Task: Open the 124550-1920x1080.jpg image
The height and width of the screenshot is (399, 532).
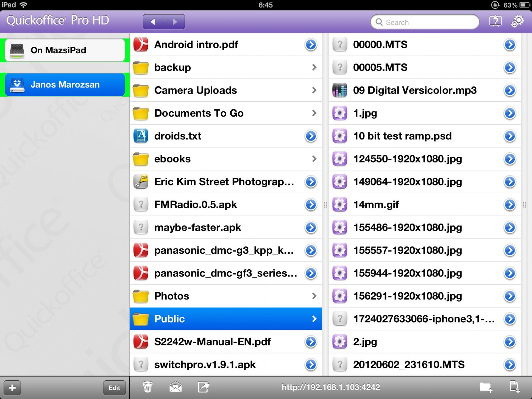Action: (x=425, y=159)
